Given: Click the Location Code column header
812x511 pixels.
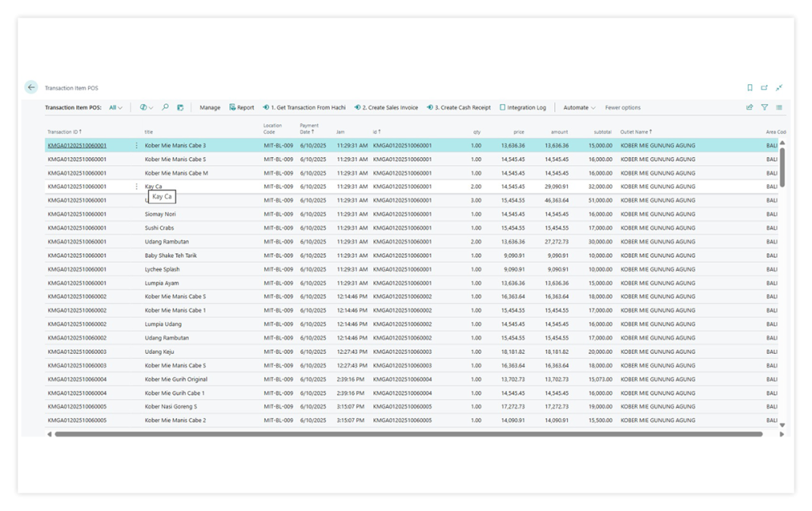Looking at the screenshot, I should [x=273, y=129].
